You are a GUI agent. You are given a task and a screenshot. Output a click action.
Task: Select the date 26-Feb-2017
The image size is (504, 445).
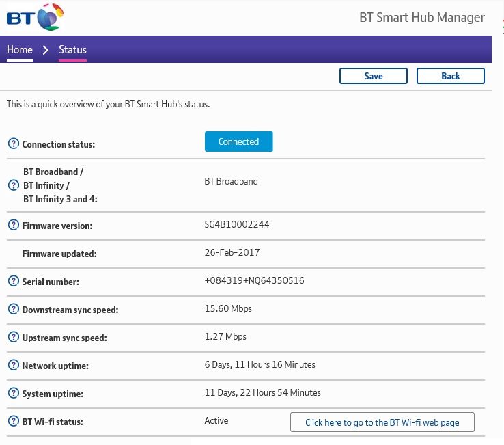click(232, 252)
